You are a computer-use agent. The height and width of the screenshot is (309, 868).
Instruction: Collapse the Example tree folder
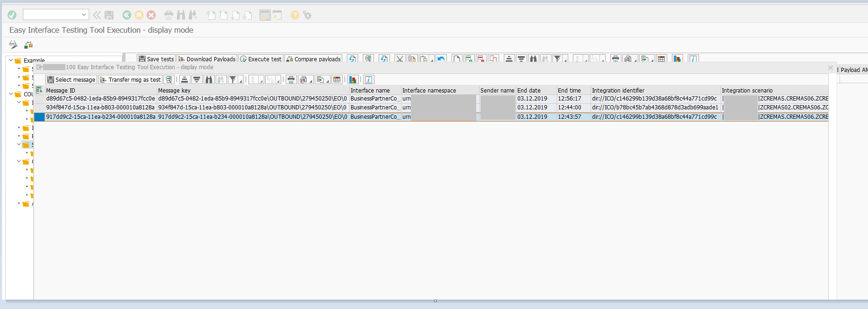pos(11,60)
